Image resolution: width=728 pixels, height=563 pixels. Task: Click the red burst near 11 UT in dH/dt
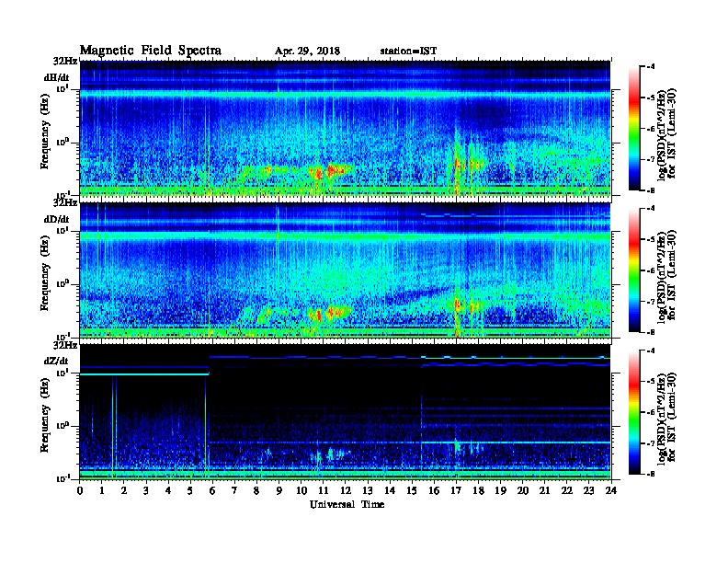point(318,174)
